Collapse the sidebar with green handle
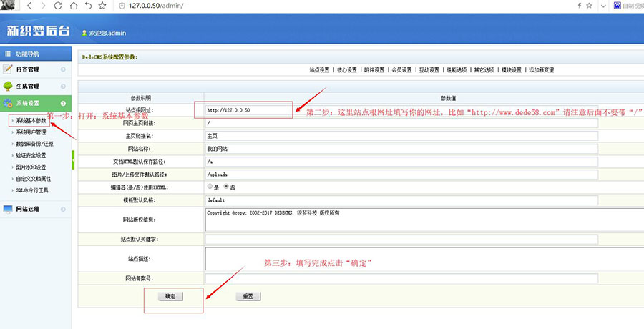Image resolution: width=644 pixels, height=329 pixels. coord(73,159)
